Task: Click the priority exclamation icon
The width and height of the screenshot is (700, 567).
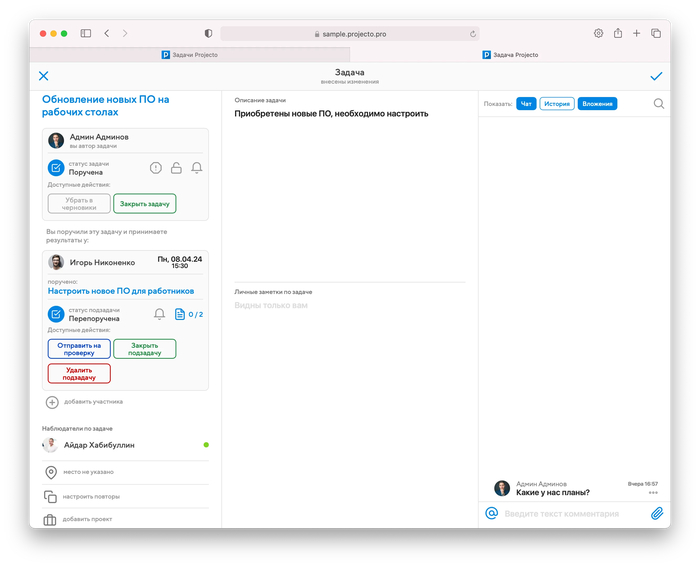Action: coord(156,168)
